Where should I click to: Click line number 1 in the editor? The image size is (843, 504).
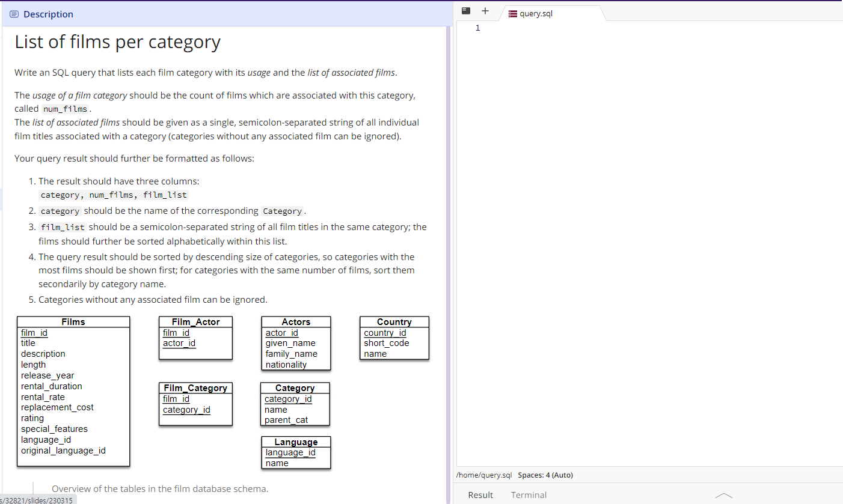click(477, 28)
